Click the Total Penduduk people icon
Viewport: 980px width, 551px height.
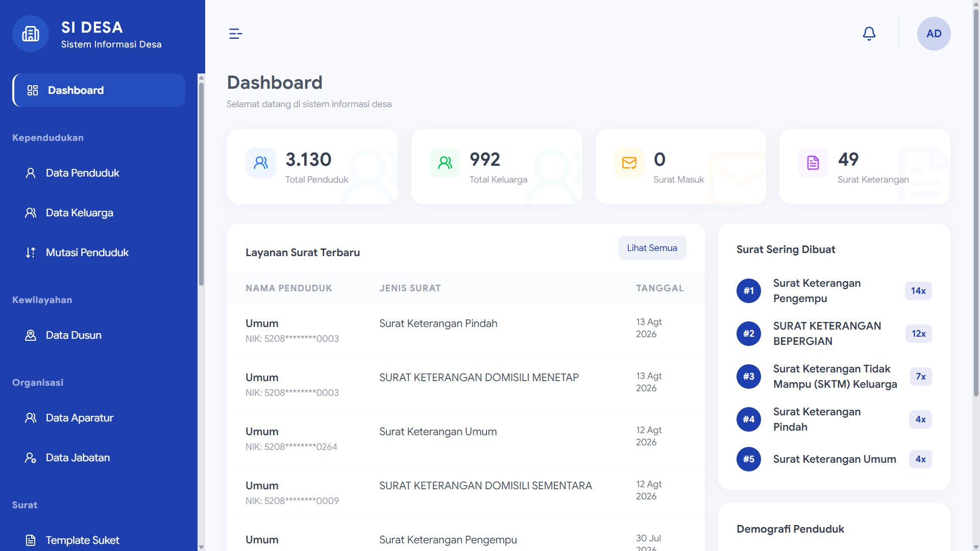tap(261, 163)
